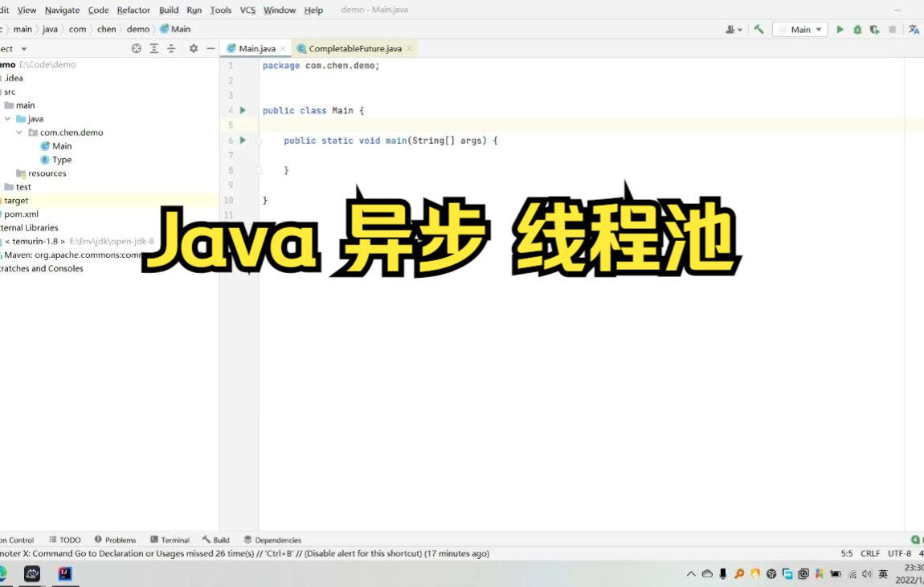Viewport: 924px width, 587px height.
Task: Run the project using the green Run icon
Action: [x=839, y=29]
